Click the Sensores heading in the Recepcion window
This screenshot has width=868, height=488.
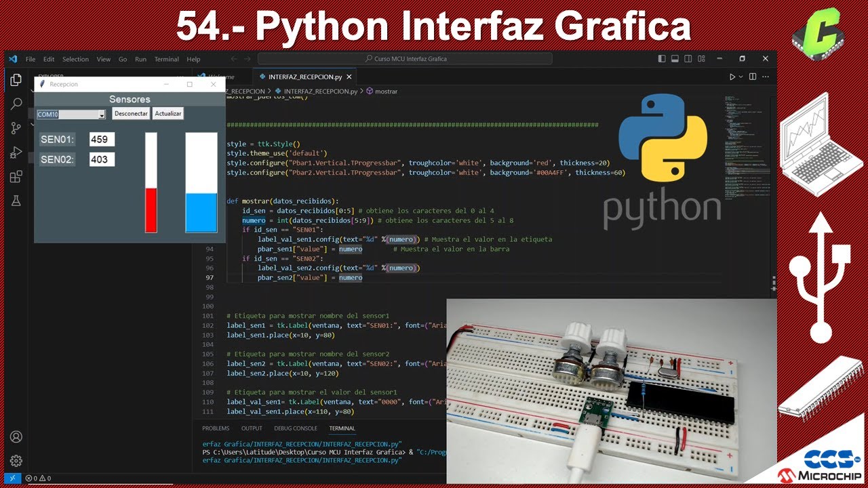click(130, 100)
